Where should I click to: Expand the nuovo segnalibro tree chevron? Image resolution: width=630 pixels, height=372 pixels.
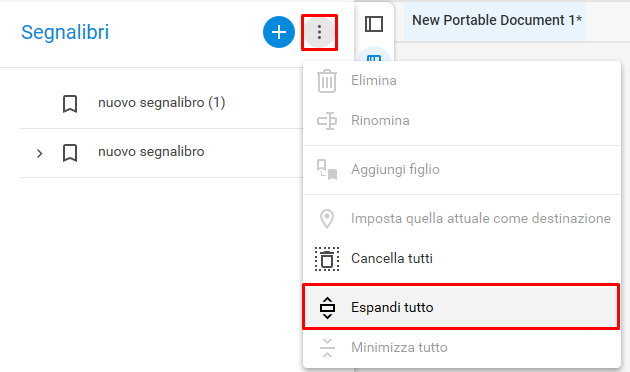[x=39, y=153]
